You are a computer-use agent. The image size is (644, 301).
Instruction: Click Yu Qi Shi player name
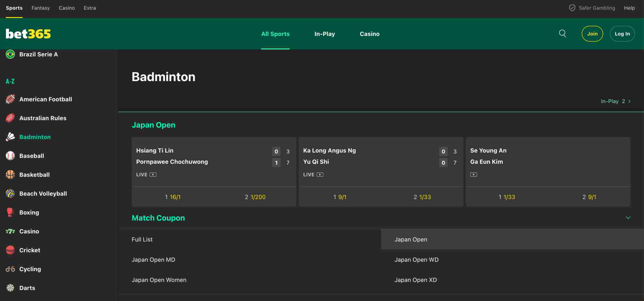point(316,162)
